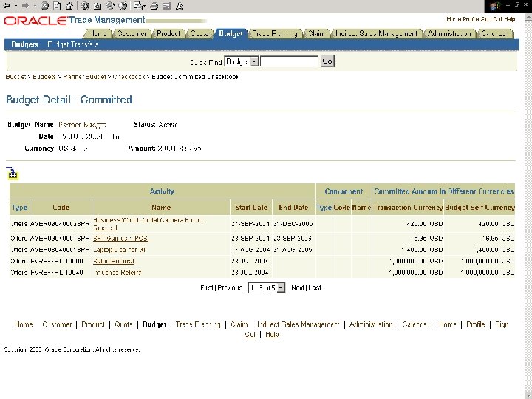Open the Business World Digital Camera offer link
Image resolution: width=532 pixels, height=399 pixels.
click(149, 224)
